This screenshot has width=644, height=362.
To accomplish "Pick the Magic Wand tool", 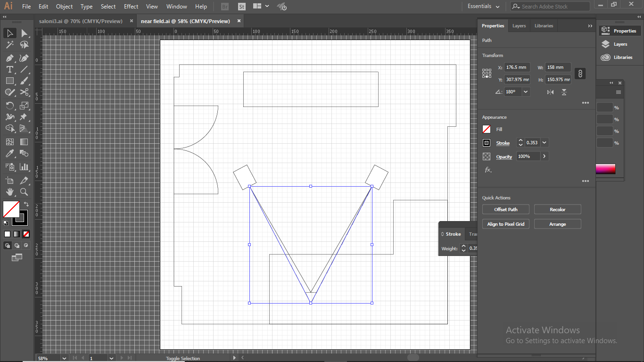I will point(9,45).
